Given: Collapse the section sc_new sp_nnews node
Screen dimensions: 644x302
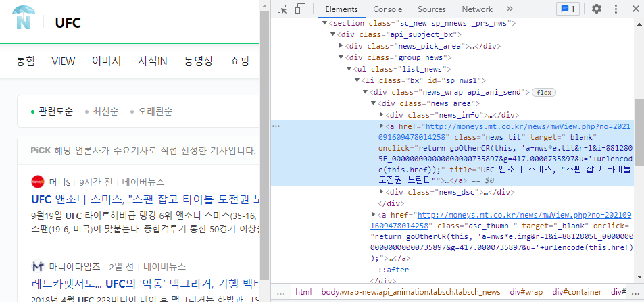Looking at the screenshot, I should (324, 23).
